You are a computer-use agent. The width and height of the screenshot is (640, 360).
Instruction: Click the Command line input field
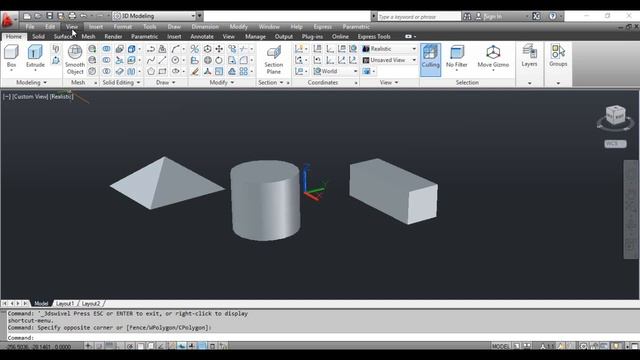coord(322,338)
